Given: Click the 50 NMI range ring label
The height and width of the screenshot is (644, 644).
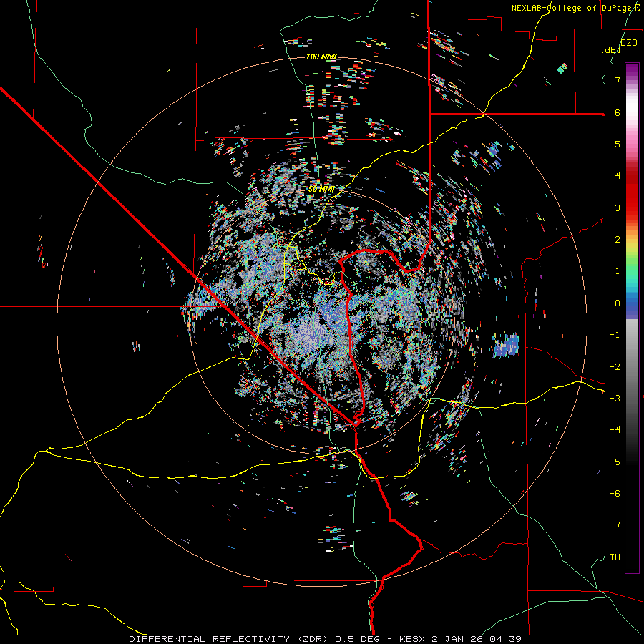Looking at the screenshot, I should click(321, 190).
